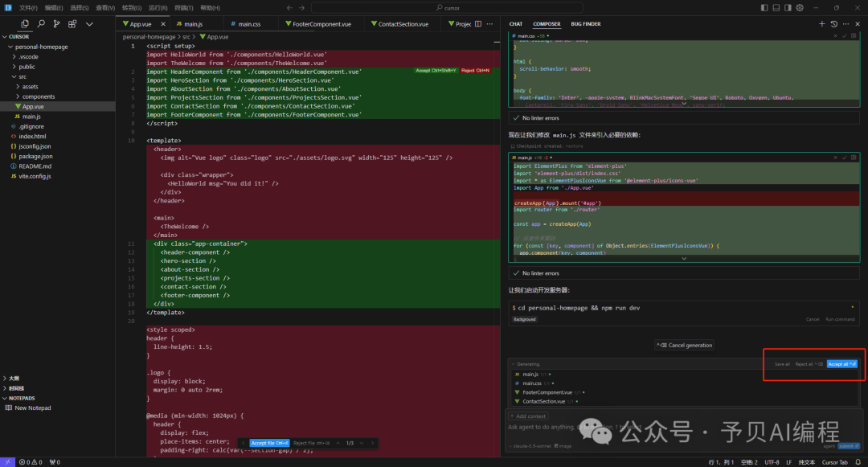Switch to the BUG FINDER tab
Image resolution: width=868 pixels, height=467 pixels.
[x=586, y=24]
